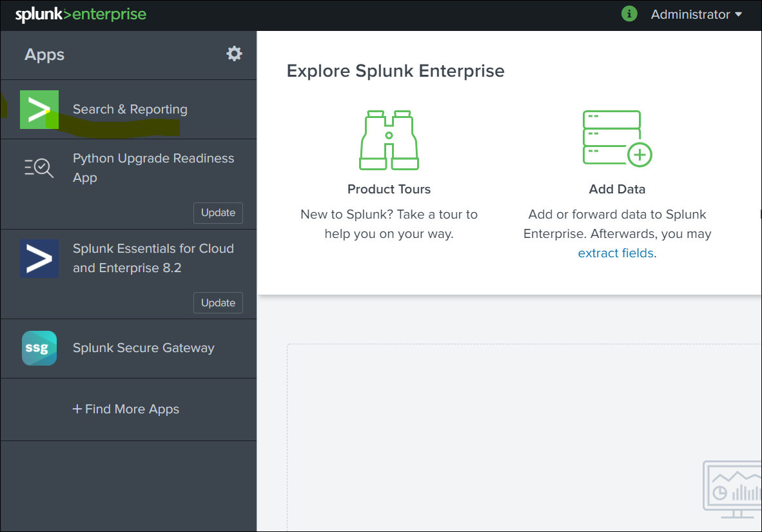
Task: Click the Python Upgrade Readiness checklist icon
Action: coord(39,168)
